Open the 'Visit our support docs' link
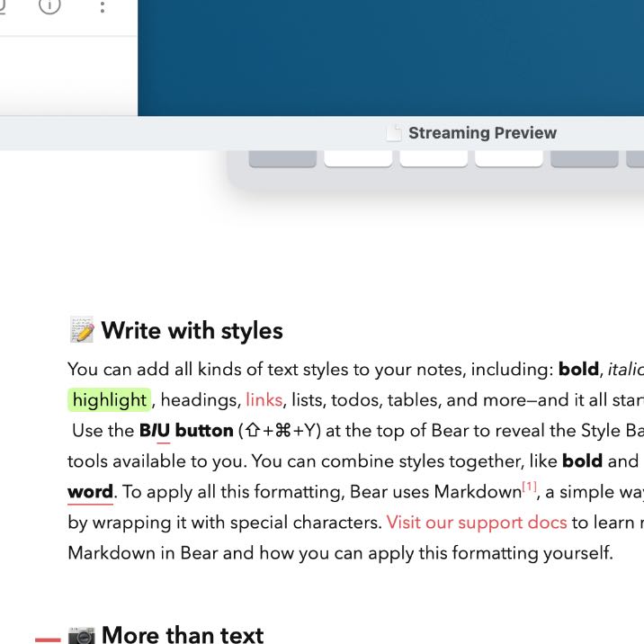Image resolution: width=644 pixels, height=644 pixels. [477, 523]
